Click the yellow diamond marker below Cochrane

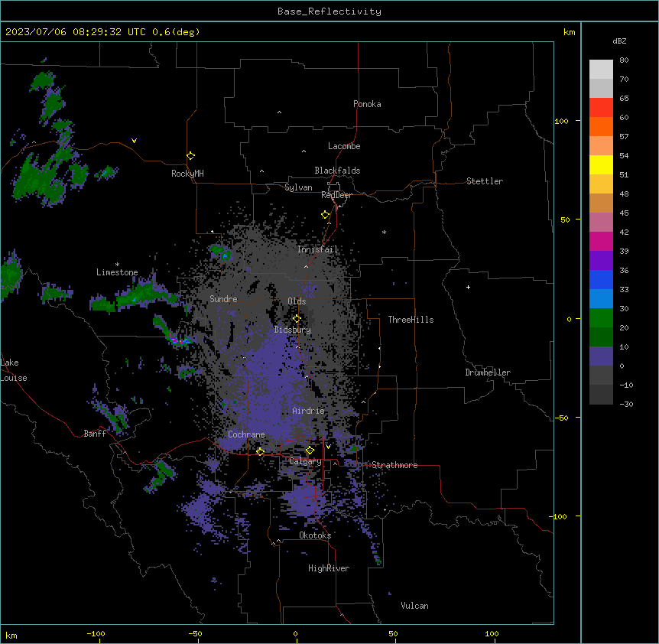[260, 451]
